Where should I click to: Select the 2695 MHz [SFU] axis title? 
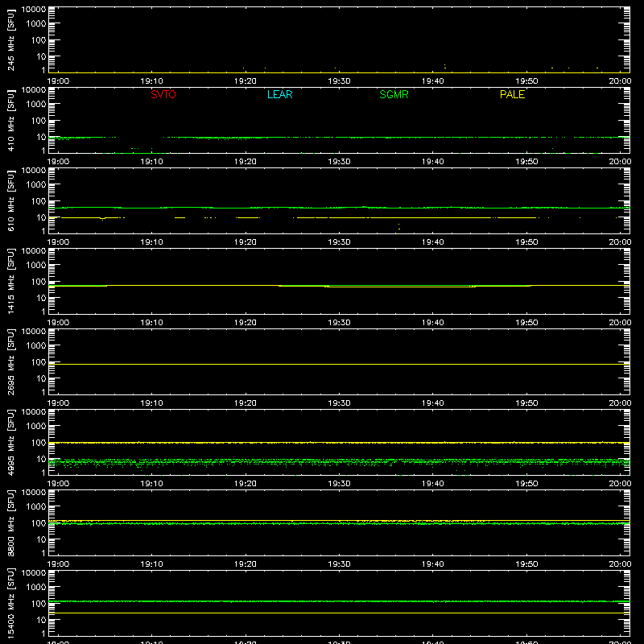pos(10,361)
